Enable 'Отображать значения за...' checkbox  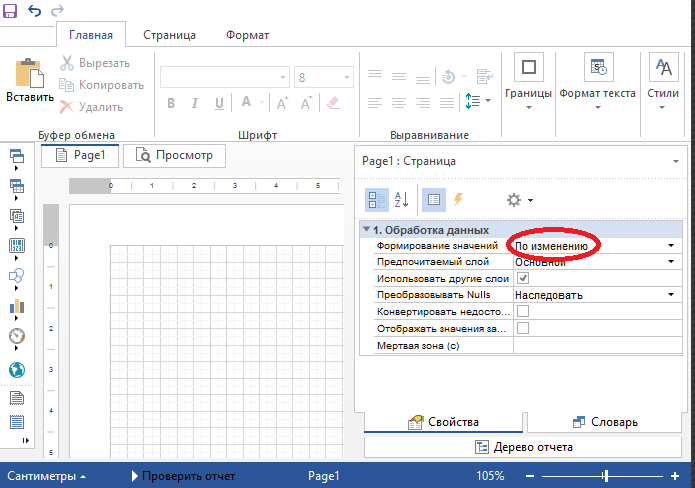pos(522,329)
